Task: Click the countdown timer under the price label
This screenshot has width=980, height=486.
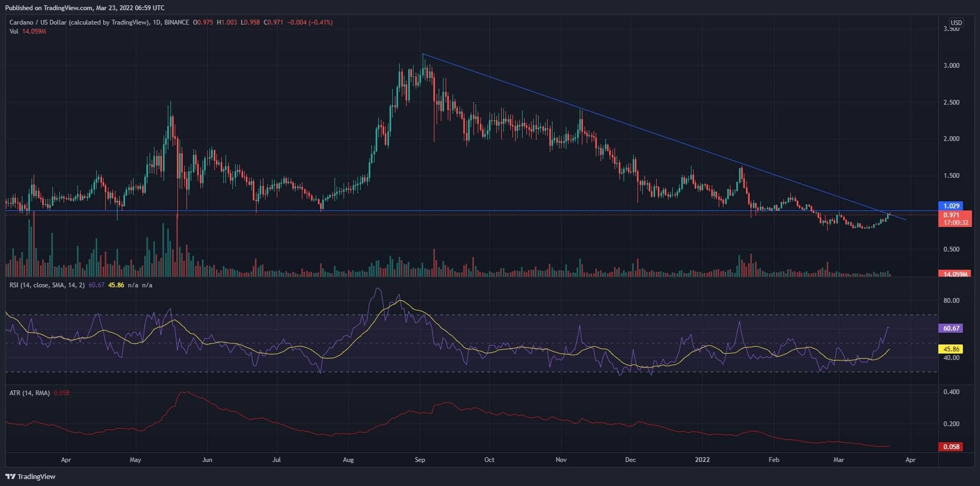Action: pos(956,222)
